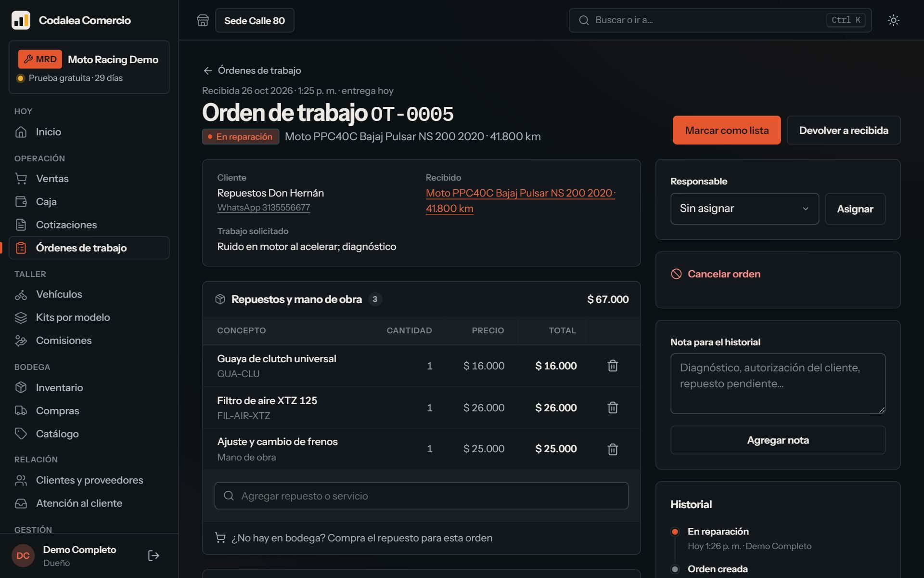924x578 pixels.
Task: Click the box icon beside Repuestos y mano de obra
Action: [x=220, y=299]
